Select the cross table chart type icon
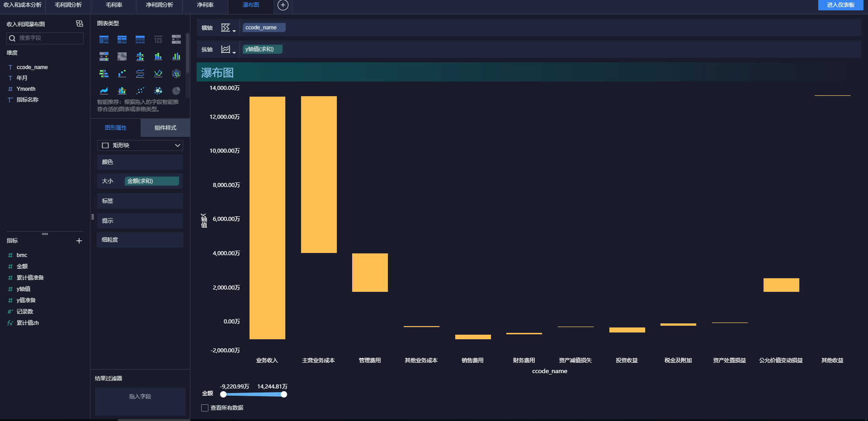This screenshot has height=421, width=868. pos(122,39)
